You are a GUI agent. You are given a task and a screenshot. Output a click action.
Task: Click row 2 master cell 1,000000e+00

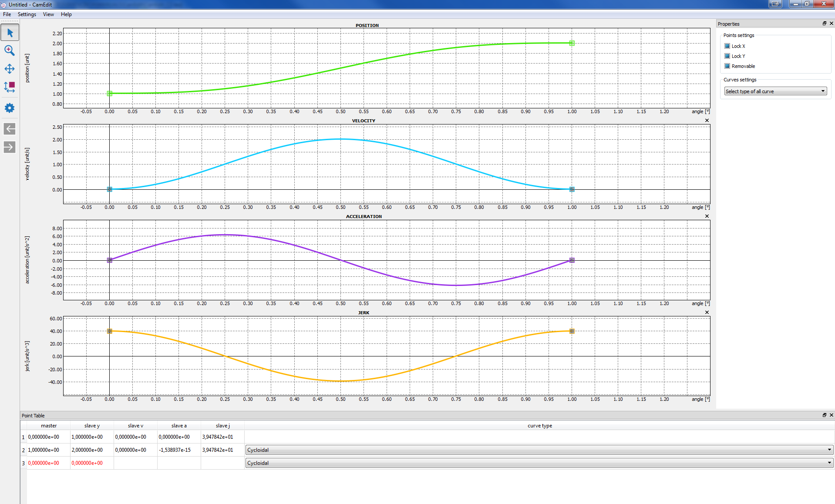(49, 450)
